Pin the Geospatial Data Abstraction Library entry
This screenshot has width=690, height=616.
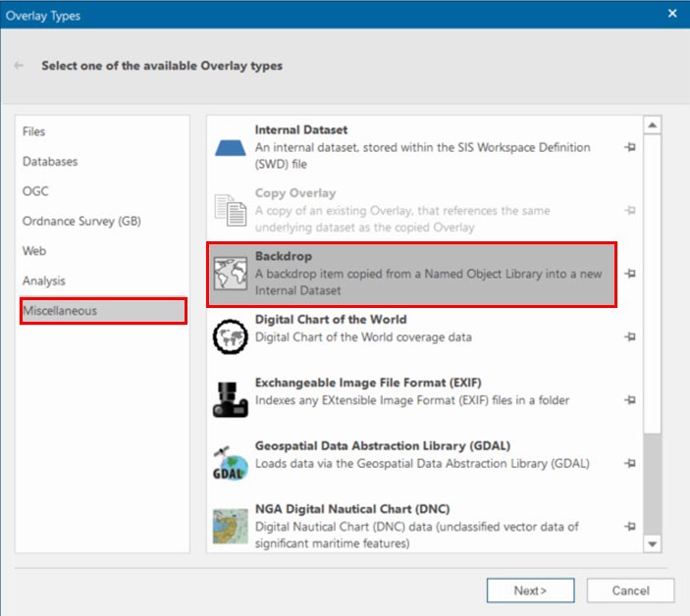coord(629,463)
